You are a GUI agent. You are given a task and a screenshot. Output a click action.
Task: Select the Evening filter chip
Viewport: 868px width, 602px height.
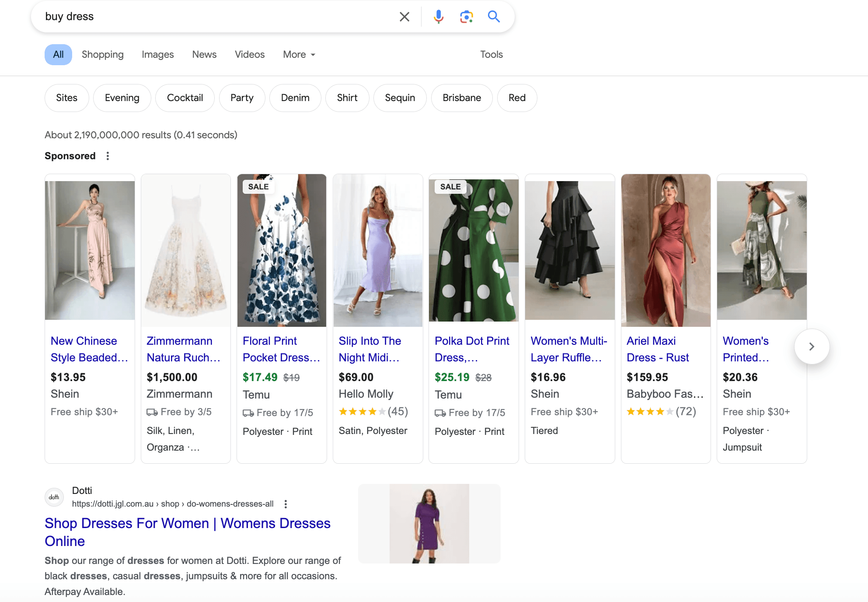pos(122,98)
